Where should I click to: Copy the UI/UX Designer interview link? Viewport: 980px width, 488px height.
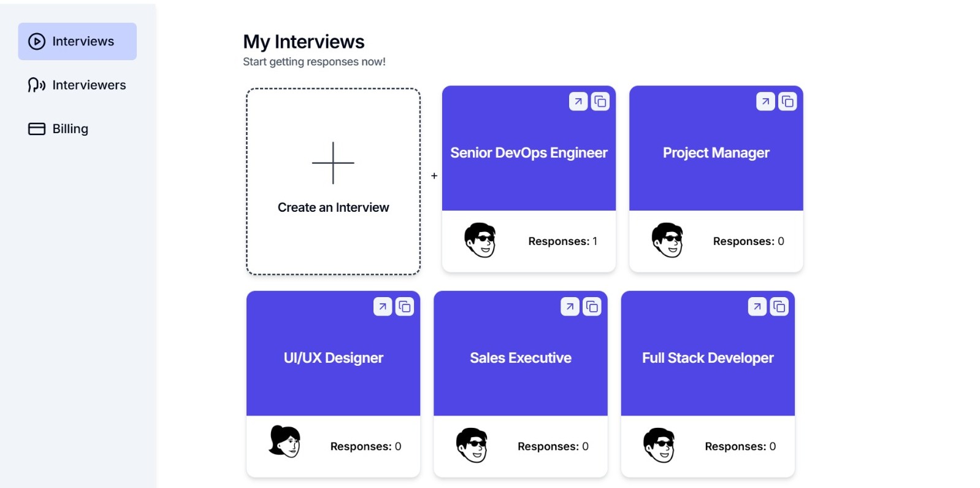(x=405, y=306)
